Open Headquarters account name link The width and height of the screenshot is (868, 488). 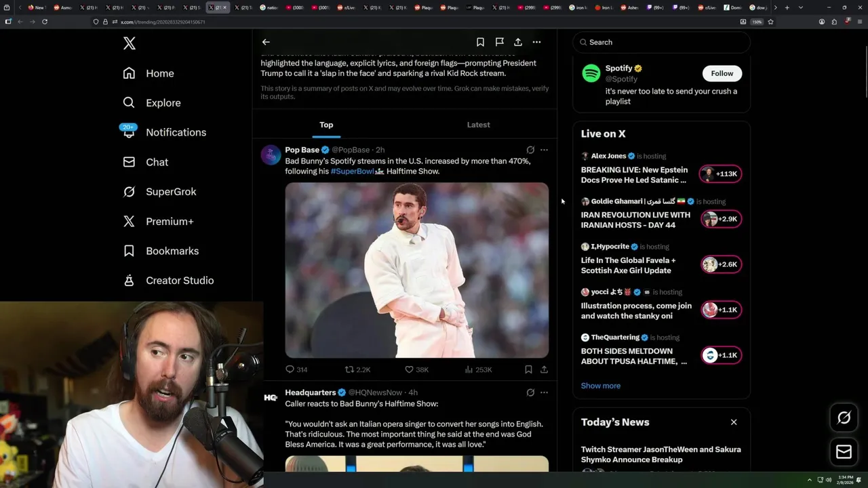(x=310, y=392)
